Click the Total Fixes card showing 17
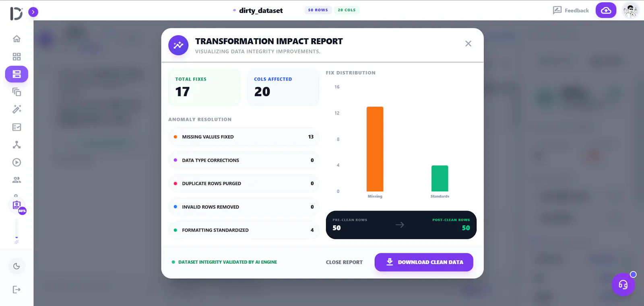Image resolution: width=644 pixels, height=306 pixels. [x=204, y=87]
